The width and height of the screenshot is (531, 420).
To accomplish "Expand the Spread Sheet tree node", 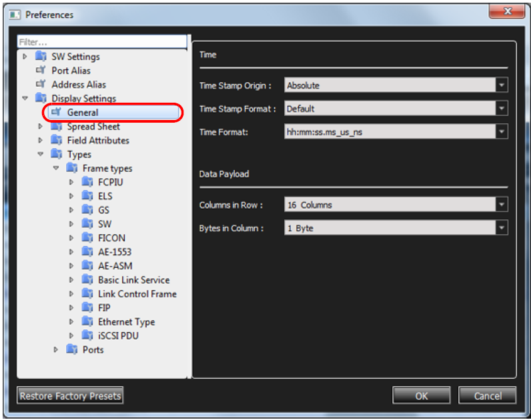I will coord(40,126).
